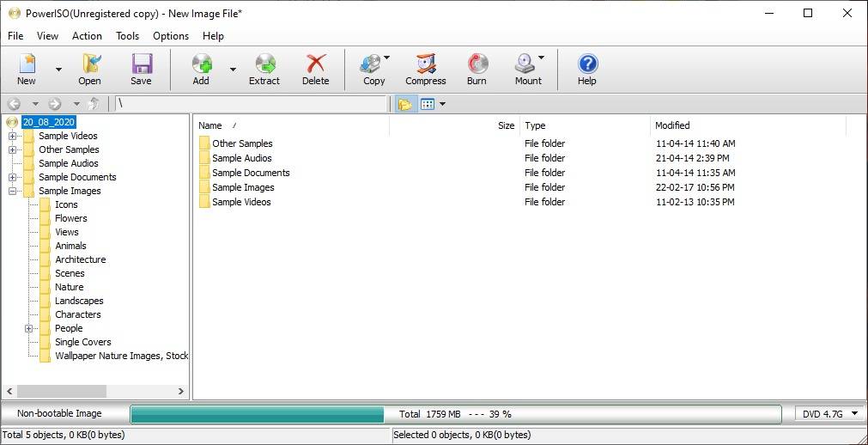Click the Non-bootable Image status button
Image resolution: width=868 pixels, height=445 pixels.
[59, 413]
